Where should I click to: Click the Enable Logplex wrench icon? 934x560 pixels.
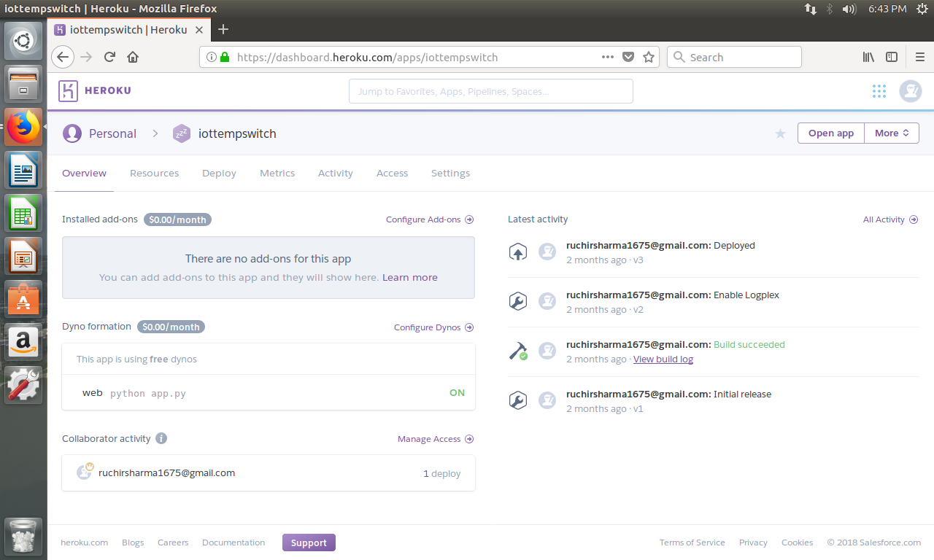(517, 301)
